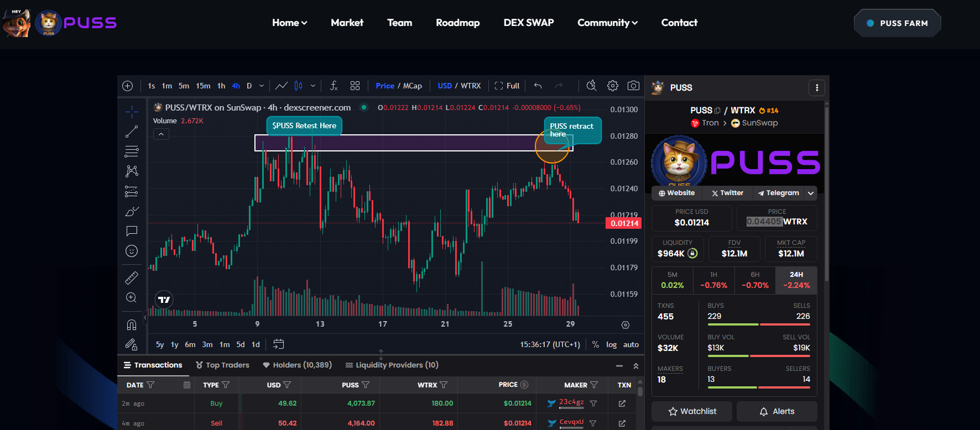Expand the Community navigation dropdown
This screenshot has height=430, width=980.
608,23
